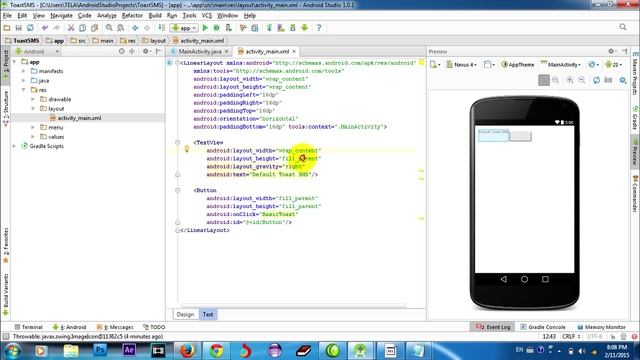Click the Search Everywhere magnifier icon
The width and height of the screenshot is (640, 360).
pos(623,27)
